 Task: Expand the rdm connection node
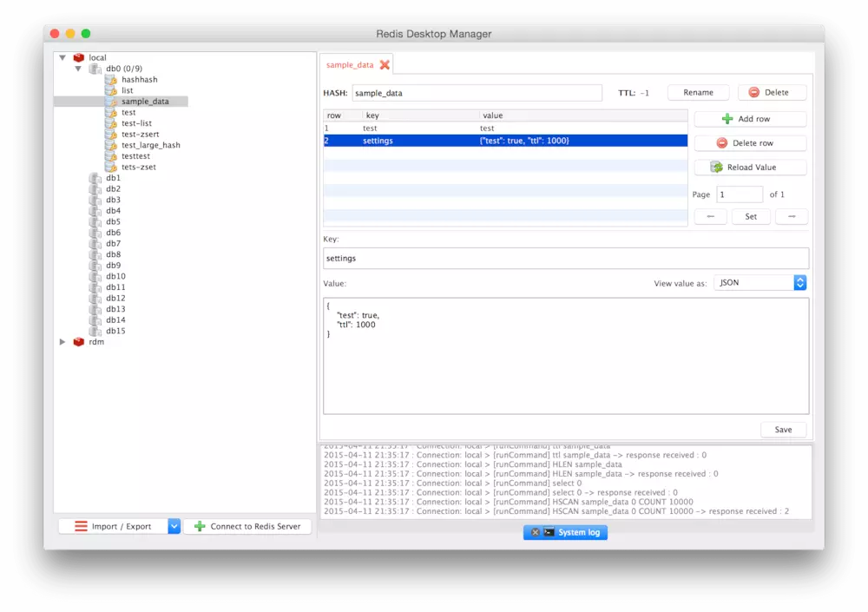point(62,342)
